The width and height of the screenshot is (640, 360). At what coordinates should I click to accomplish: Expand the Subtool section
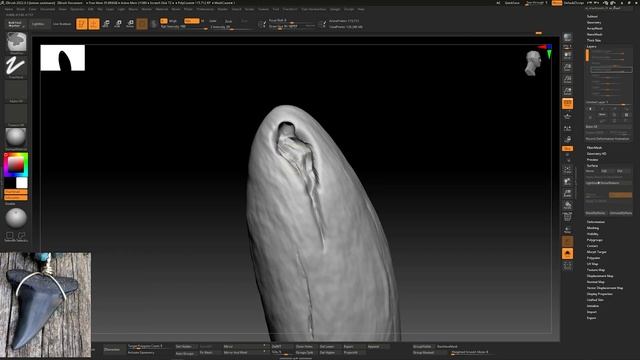tap(592, 17)
